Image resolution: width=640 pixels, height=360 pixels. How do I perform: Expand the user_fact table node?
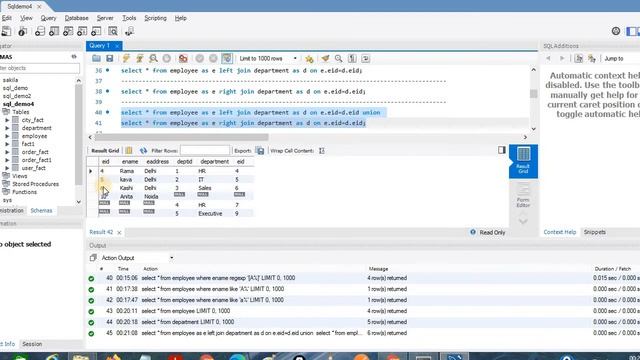pos(7,168)
